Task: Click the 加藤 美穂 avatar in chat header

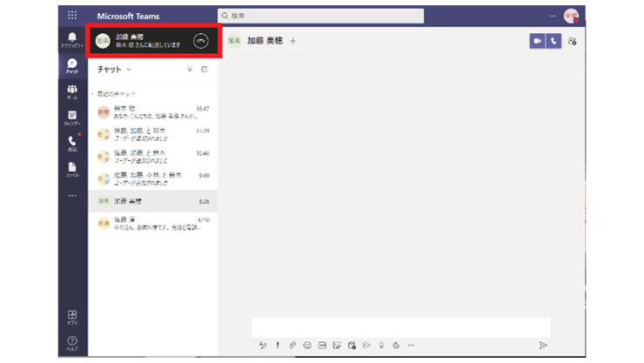Action: tap(234, 41)
